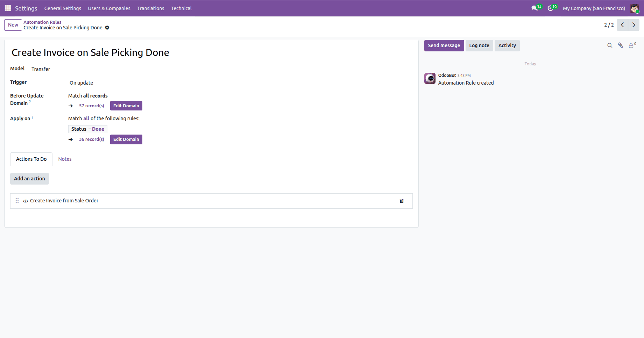Show followers via the person icon
Viewport: 644px width, 338px height.
632,45
